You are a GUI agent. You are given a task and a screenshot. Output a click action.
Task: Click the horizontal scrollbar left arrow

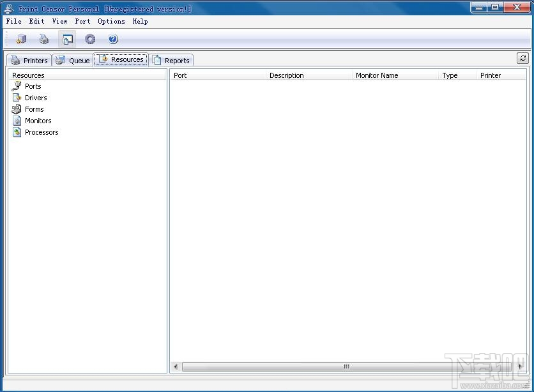[176, 366]
